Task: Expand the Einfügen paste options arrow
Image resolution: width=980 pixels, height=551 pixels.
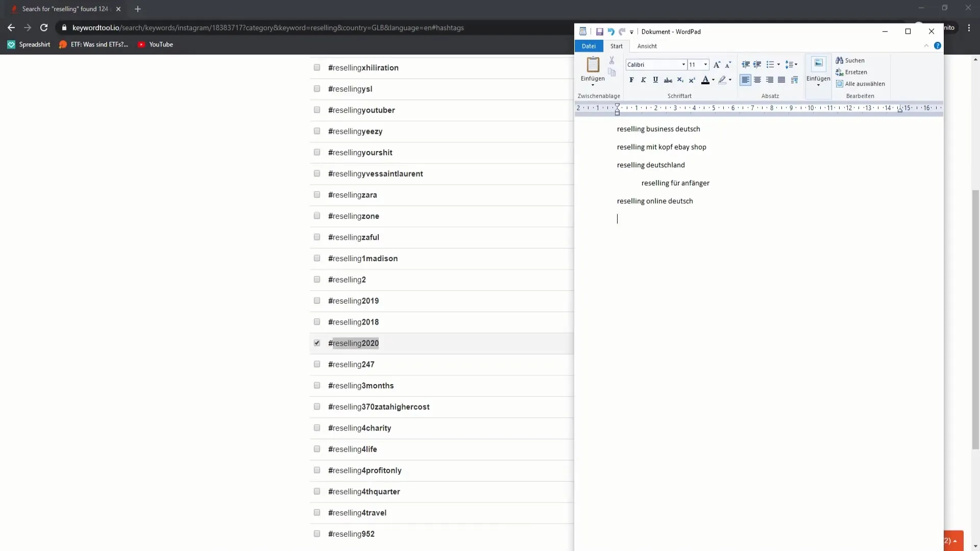Action: [x=593, y=85]
